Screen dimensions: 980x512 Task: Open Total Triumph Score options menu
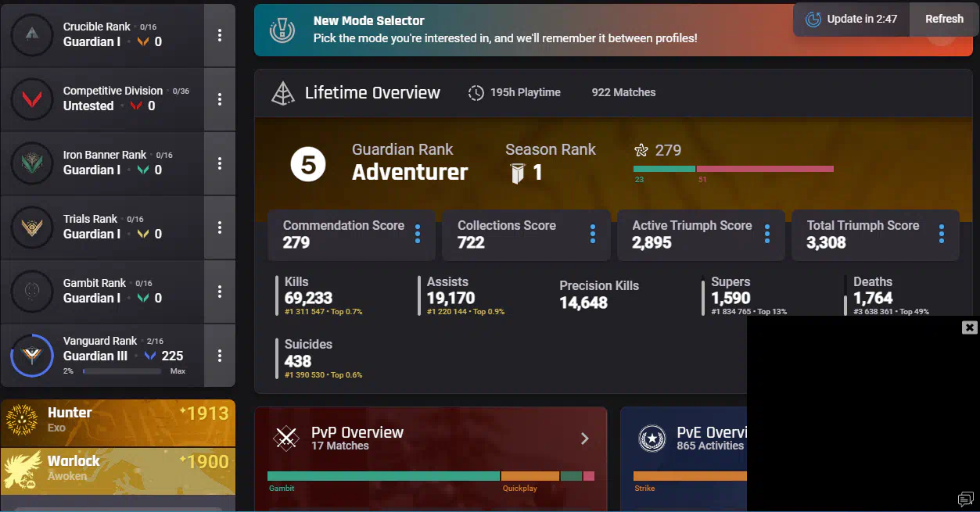click(942, 234)
